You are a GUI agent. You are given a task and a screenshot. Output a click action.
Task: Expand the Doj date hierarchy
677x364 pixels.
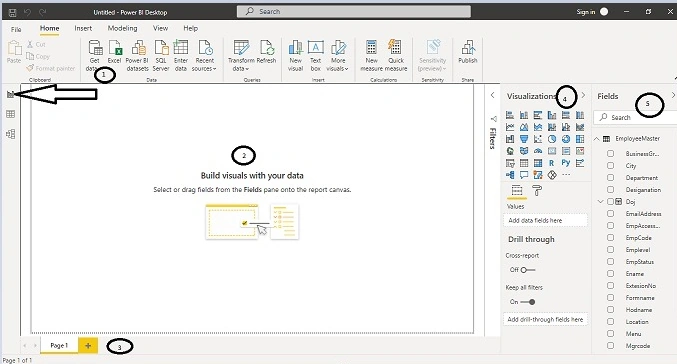[x=600, y=202]
